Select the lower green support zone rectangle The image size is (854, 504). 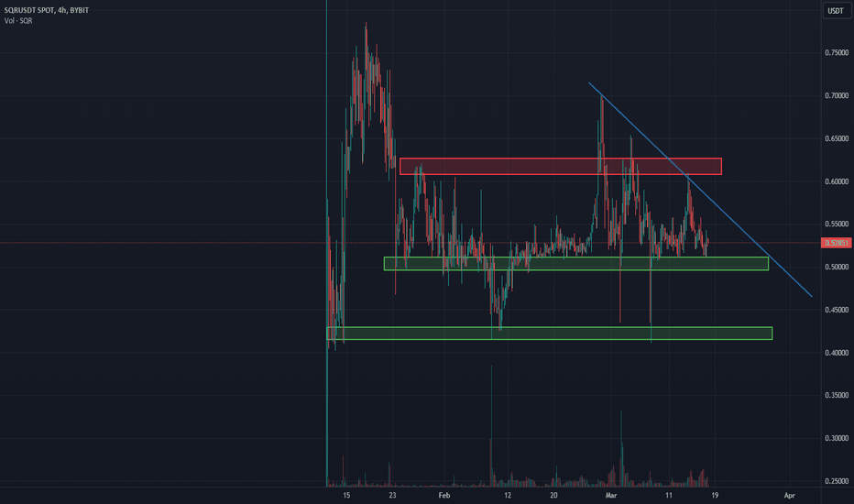(549, 333)
